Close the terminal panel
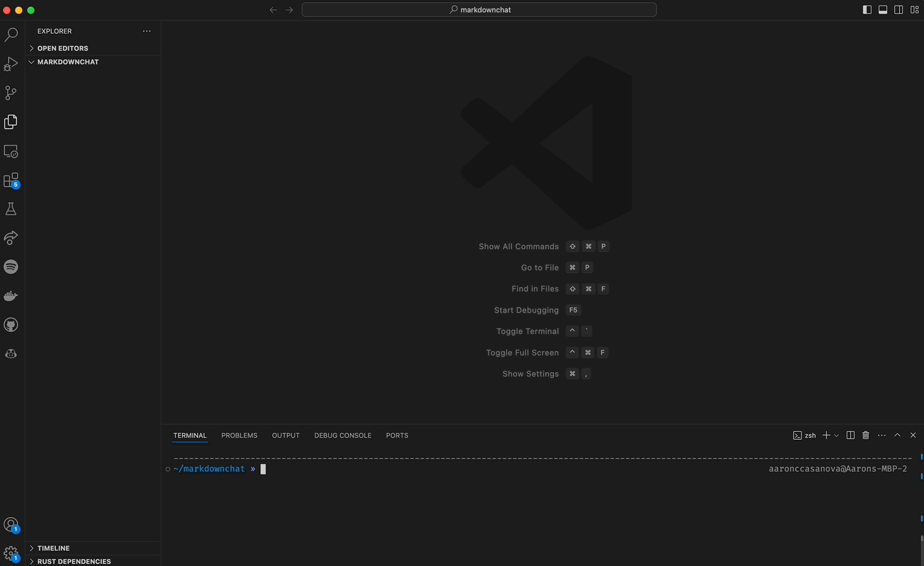The height and width of the screenshot is (566, 924). coord(913,435)
